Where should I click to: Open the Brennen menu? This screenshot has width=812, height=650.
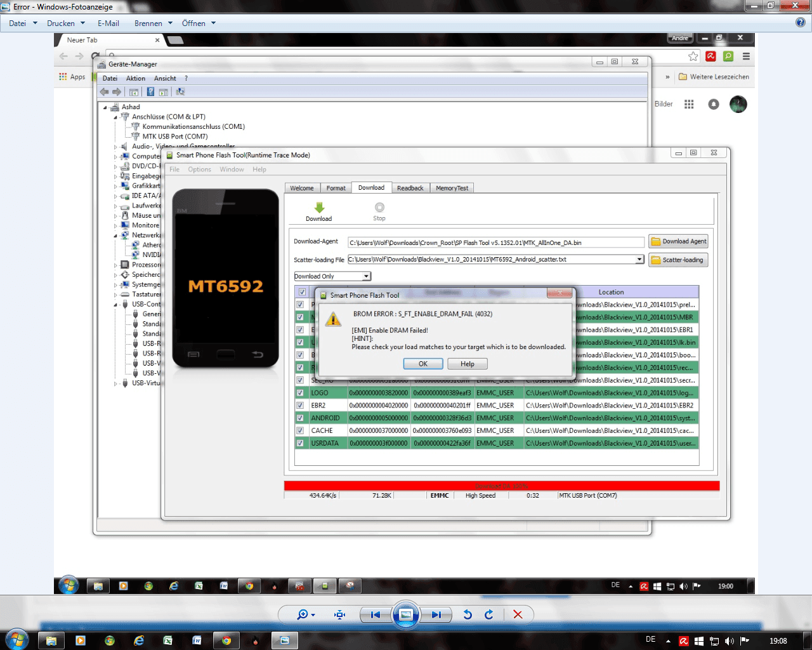point(154,23)
